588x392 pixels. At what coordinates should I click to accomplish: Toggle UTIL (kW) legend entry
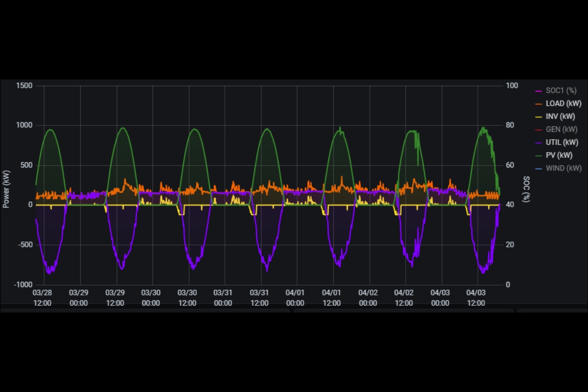[x=562, y=143]
